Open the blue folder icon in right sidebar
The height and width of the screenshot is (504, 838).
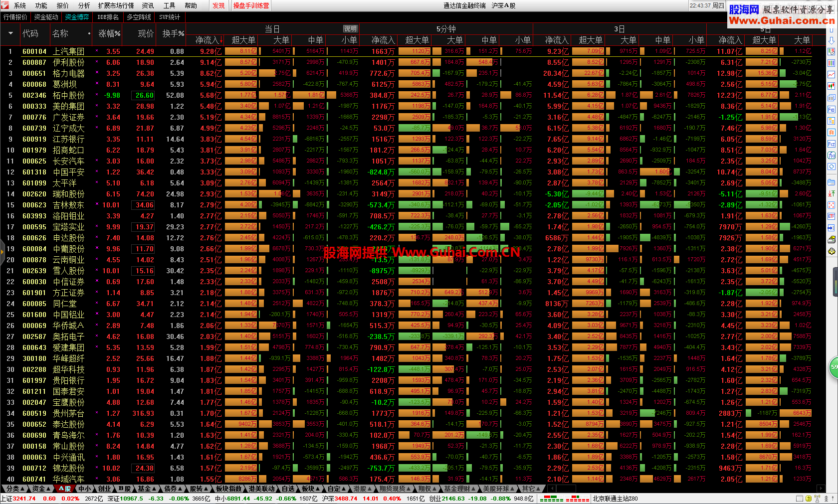tap(832, 182)
